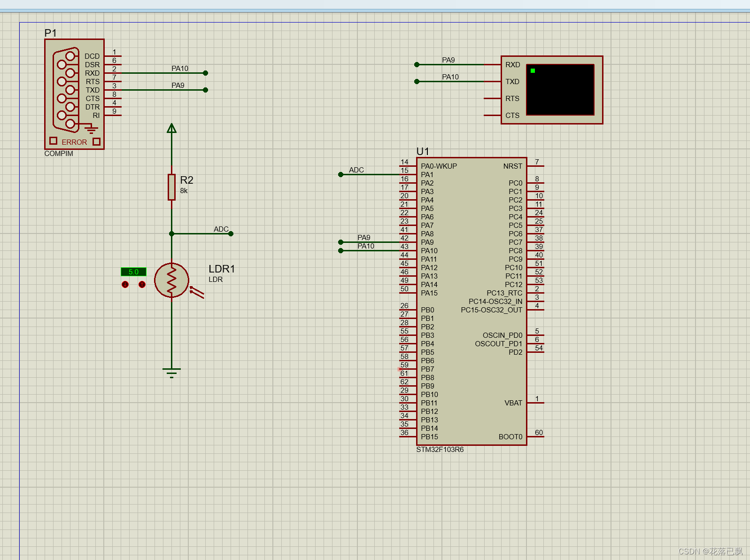The width and height of the screenshot is (750, 560).
Task: Click the PC15-OSC32_OUT pin label on U1
Action: click(x=492, y=310)
